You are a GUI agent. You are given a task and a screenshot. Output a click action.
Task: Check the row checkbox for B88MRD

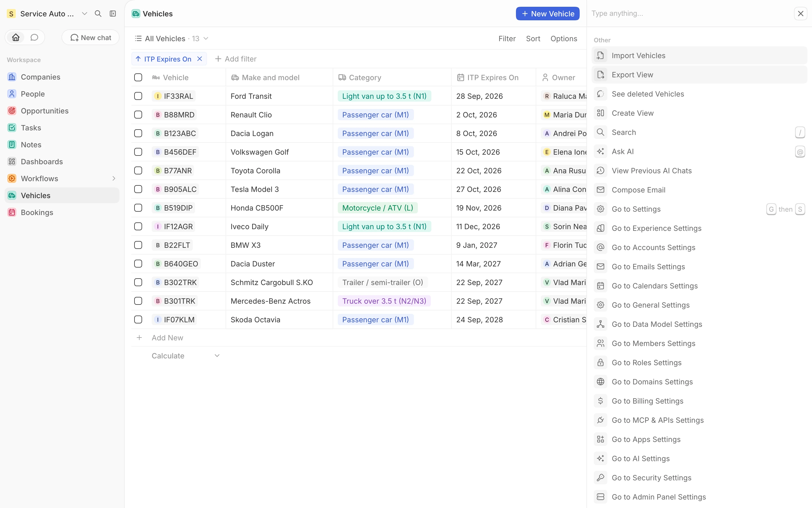(x=138, y=115)
